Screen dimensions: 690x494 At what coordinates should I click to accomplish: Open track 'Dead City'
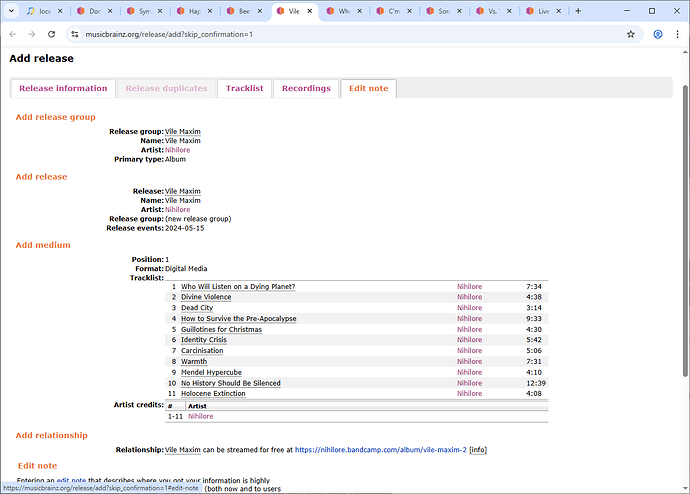(x=197, y=308)
